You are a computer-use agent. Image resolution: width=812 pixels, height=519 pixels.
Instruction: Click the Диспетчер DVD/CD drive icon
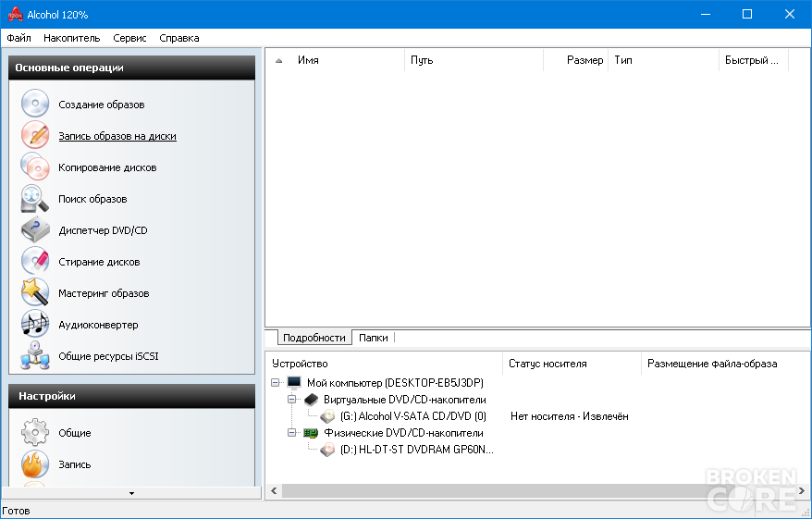(35, 230)
